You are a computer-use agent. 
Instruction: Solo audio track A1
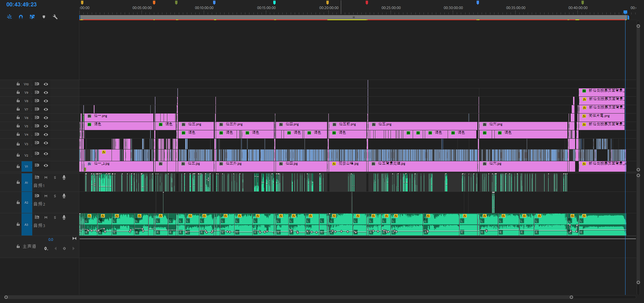(x=55, y=177)
